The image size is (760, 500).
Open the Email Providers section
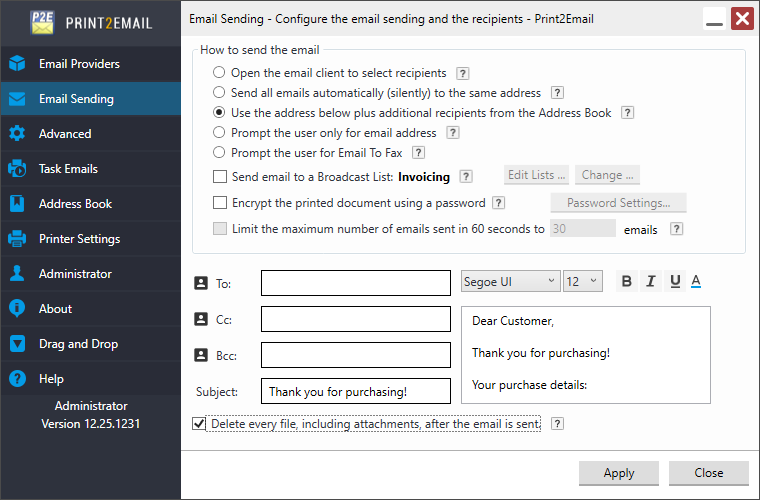pyautogui.click(x=91, y=63)
